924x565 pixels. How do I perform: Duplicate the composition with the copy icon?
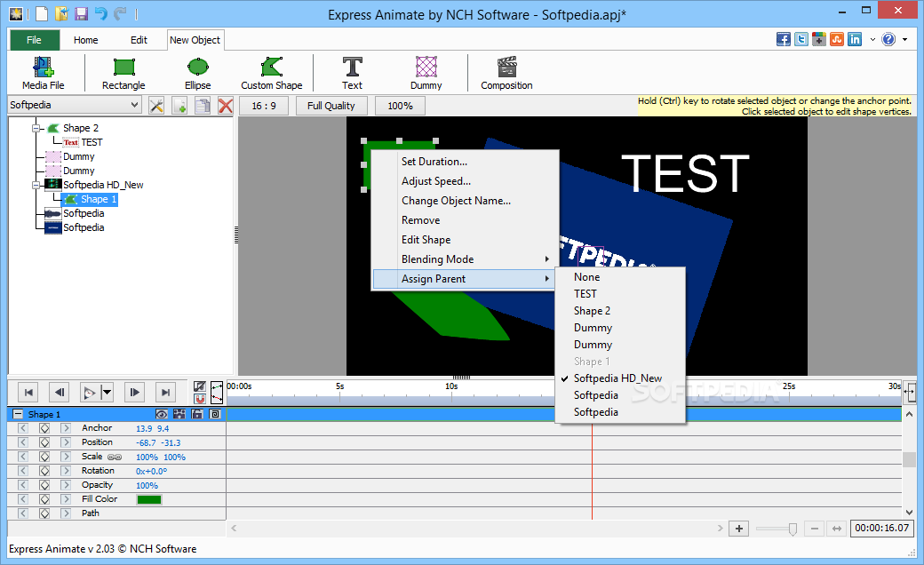pos(203,106)
